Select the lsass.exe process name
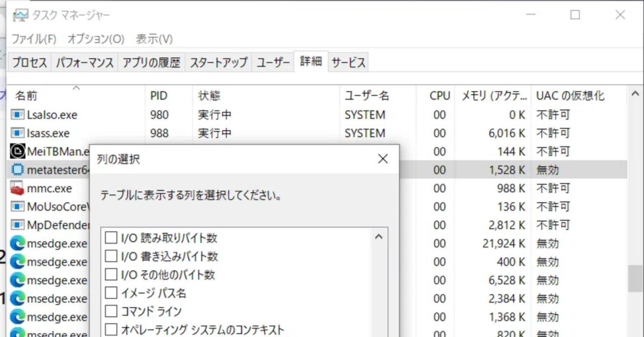Screen dimensions: 644x337 (x=48, y=133)
